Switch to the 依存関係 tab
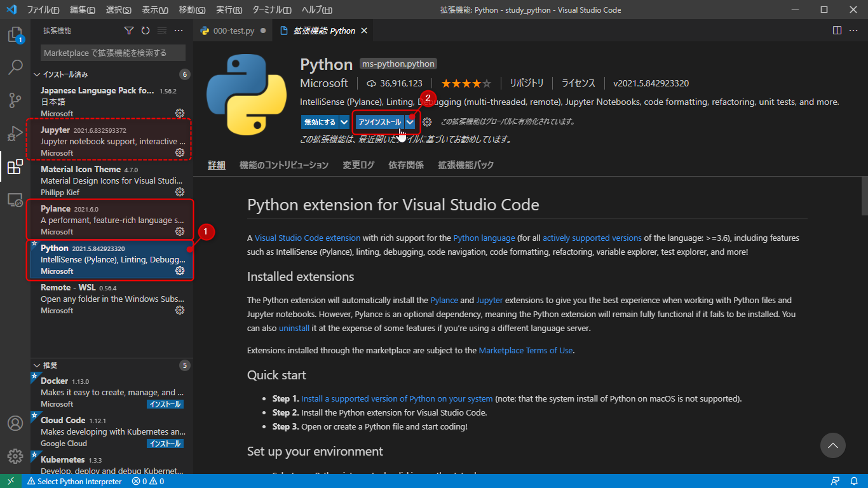The height and width of the screenshot is (488, 868). coord(405,165)
